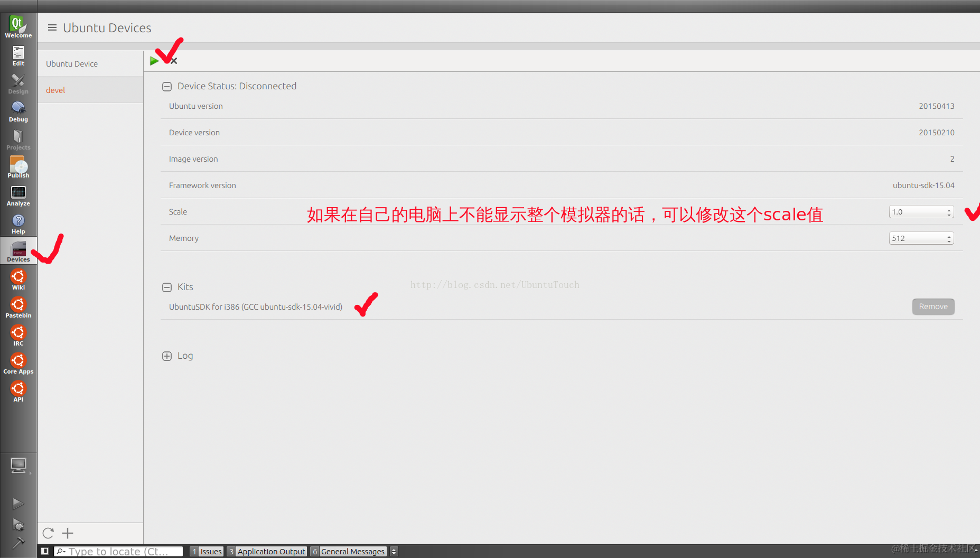The image size is (980, 558).
Task: Adjust the Memory spin box arrows
Action: 949,238
